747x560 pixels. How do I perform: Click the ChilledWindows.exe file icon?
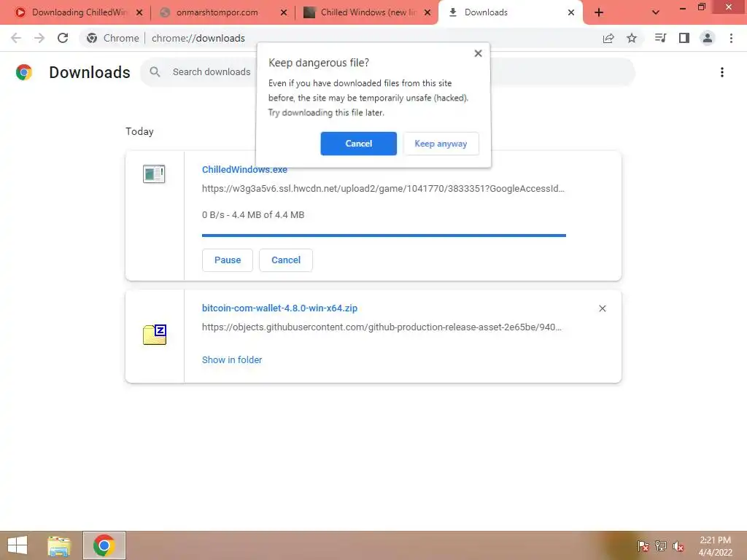[x=154, y=174]
